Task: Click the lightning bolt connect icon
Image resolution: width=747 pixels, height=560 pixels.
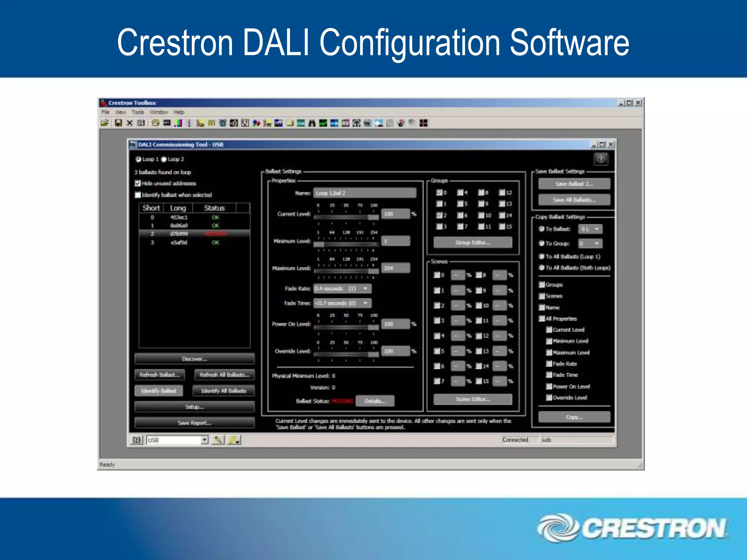Action: [x=234, y=440]
